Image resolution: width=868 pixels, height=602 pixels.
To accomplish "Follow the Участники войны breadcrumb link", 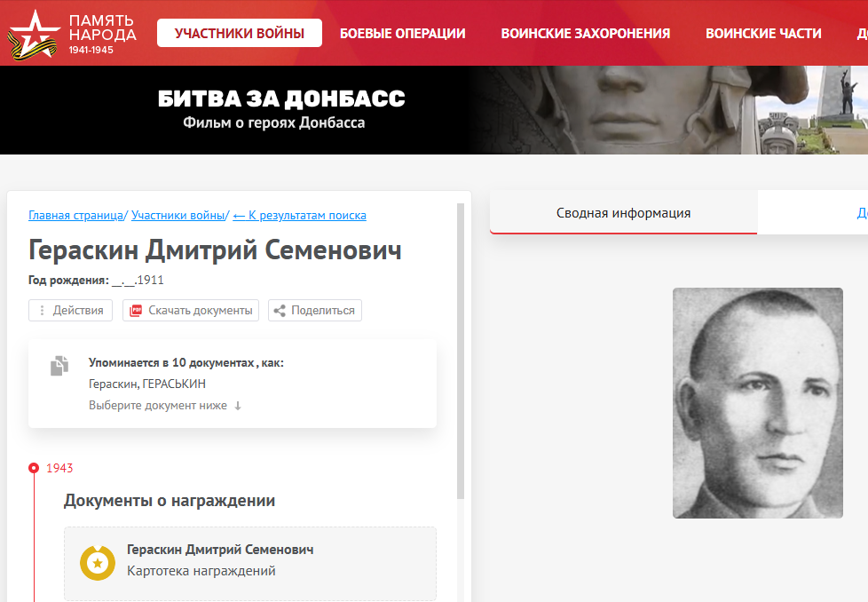I will 178,216.
